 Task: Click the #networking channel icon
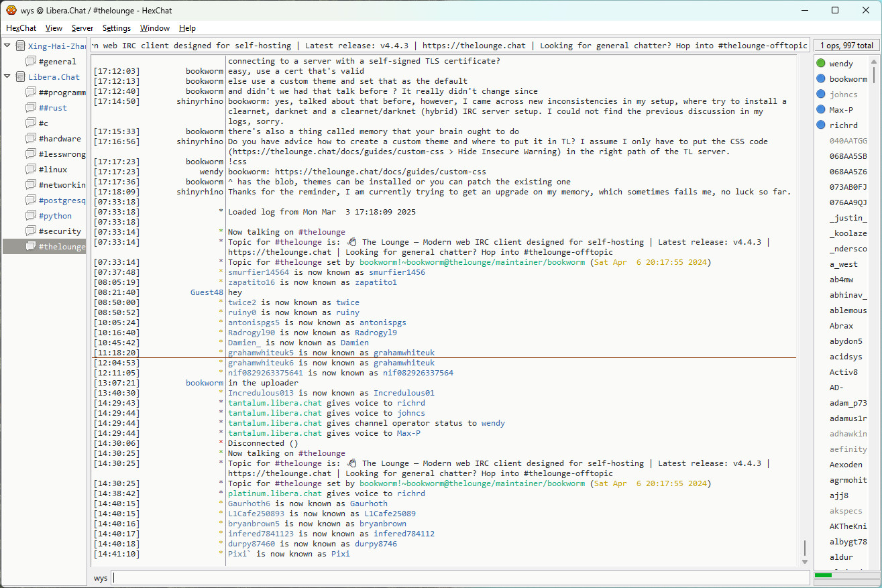point(31,185)
